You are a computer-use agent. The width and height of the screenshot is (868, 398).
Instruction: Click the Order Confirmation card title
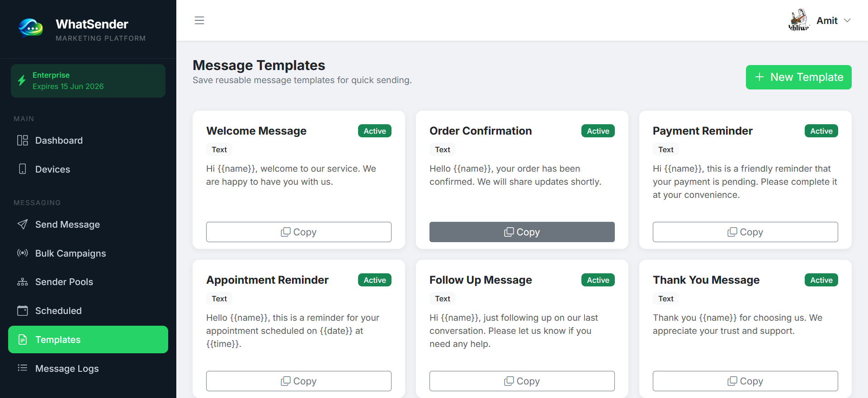[481, 131]
